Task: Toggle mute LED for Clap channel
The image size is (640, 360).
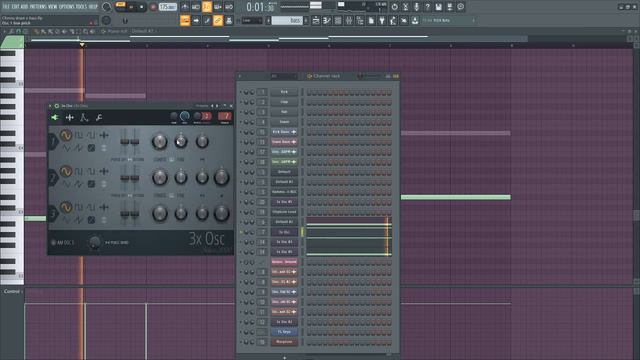Action: (x=241, y=102)
